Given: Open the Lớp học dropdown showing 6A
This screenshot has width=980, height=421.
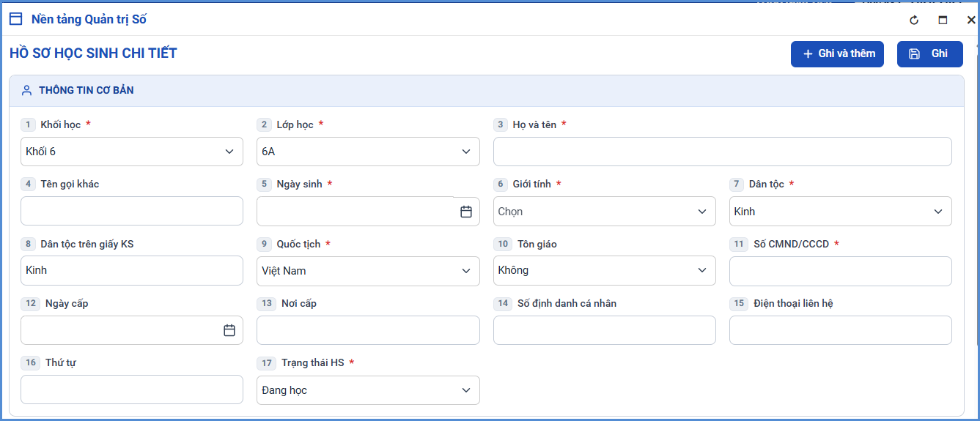Looking at the screenshot, I should (x=368, y=152).
